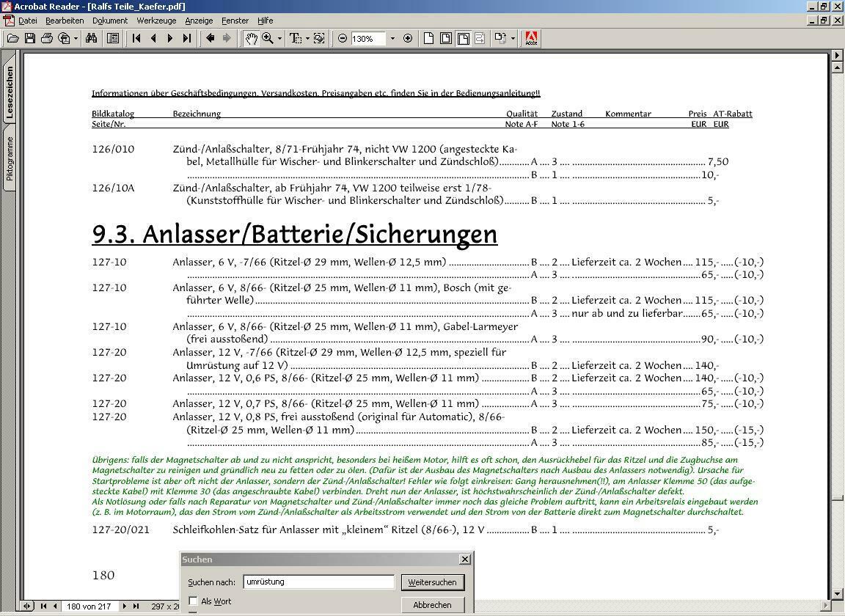Image resolution: width=845 pixels, height=616 pixels.
Task: Open the Anzeige menu
Action: [199, 21]
